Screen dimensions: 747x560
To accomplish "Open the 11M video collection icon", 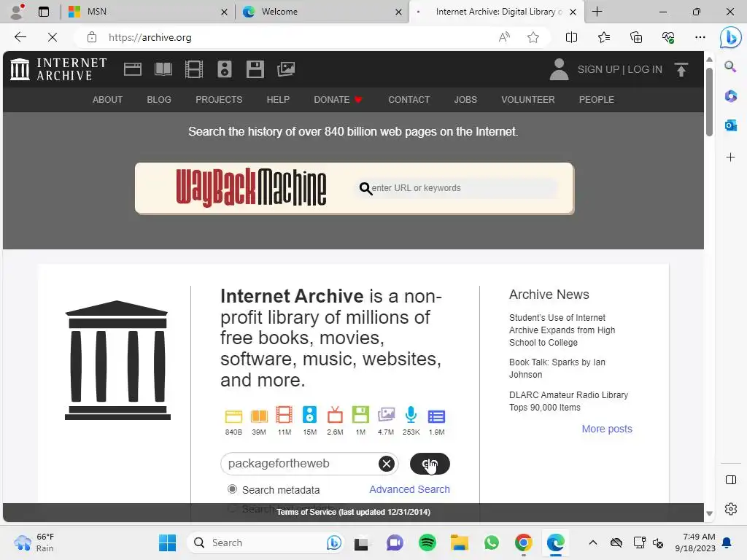I will 285,415.
